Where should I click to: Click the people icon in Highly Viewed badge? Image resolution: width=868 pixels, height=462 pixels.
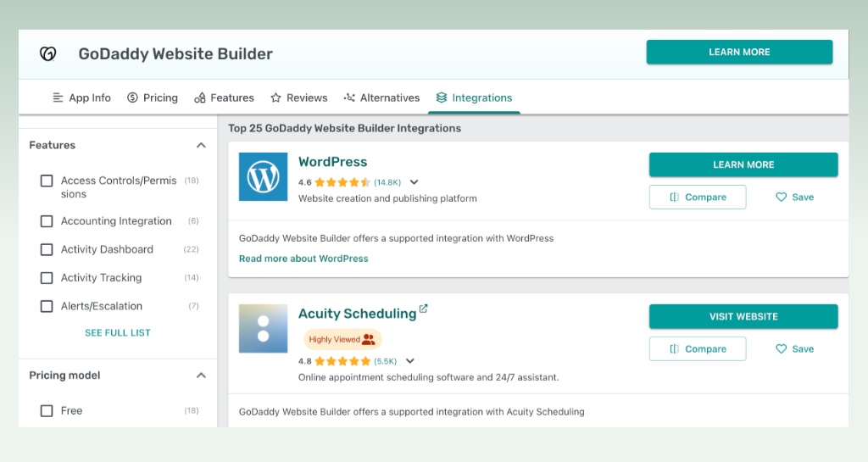point(369,340)
